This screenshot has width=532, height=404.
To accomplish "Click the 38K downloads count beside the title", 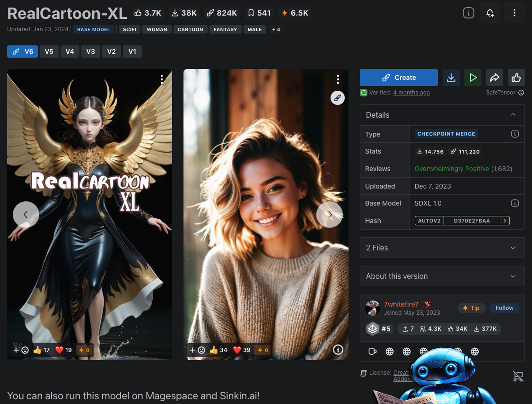I will point(184,13).
